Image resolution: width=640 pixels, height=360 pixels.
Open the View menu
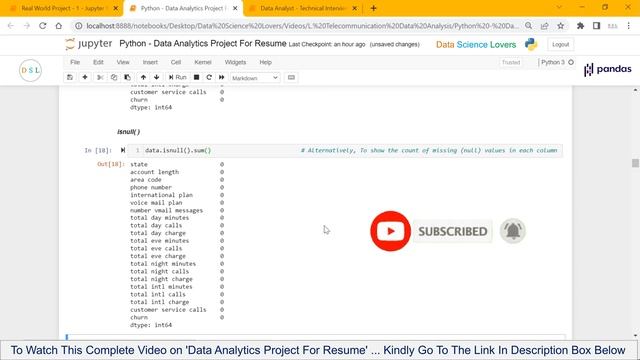(x=123, y=62)
